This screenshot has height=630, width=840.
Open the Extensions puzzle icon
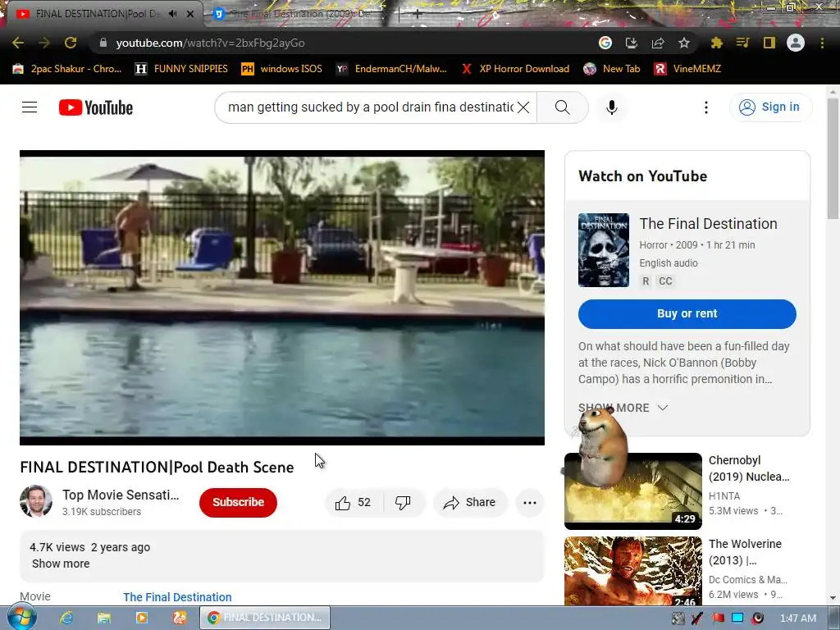click(717, 43)
